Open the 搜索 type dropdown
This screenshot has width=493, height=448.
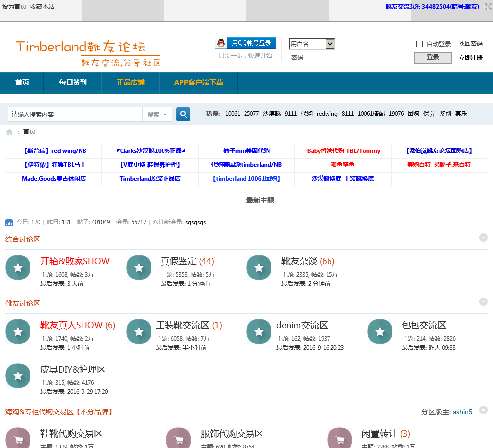pyautogui.click(x=157, y=114)
